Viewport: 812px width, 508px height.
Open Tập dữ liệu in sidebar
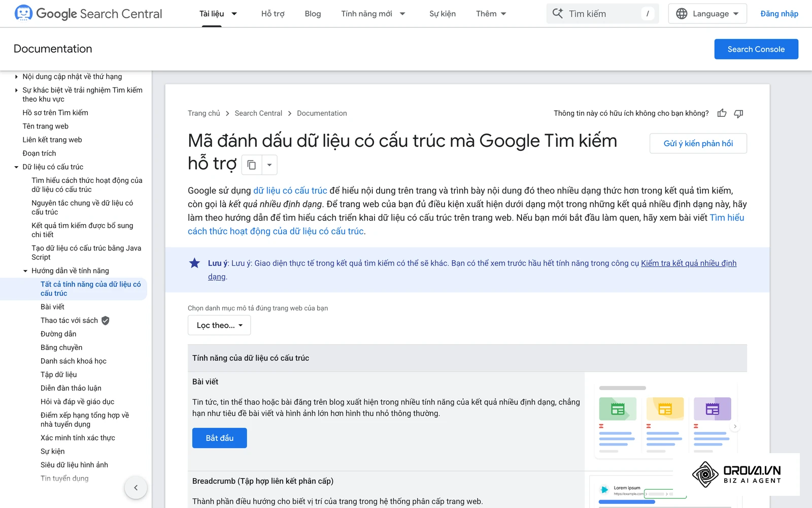point(59,375)
